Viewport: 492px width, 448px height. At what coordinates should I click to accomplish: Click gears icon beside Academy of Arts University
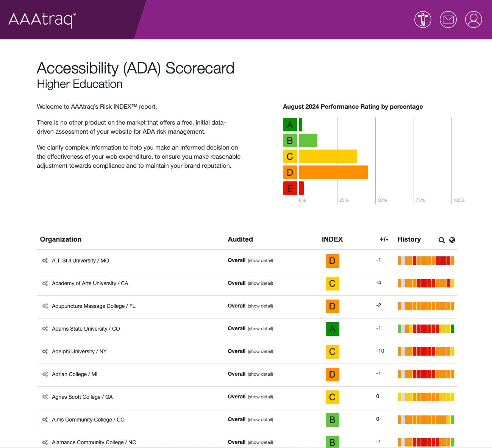pyautogui.click(x=45, y=283)
